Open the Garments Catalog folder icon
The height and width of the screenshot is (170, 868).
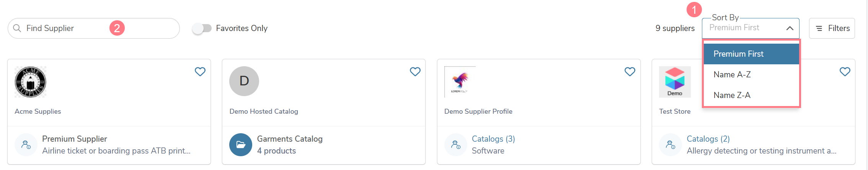click(241, 145)
